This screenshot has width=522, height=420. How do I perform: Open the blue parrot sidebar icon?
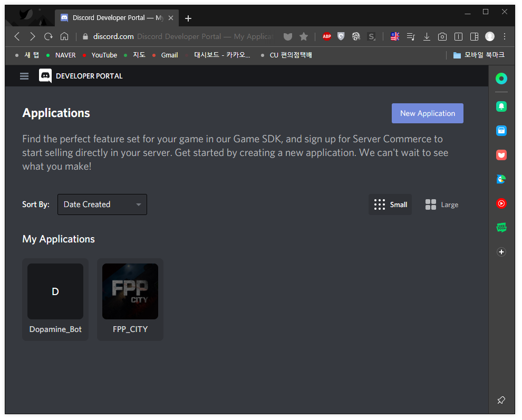[501, 179]
